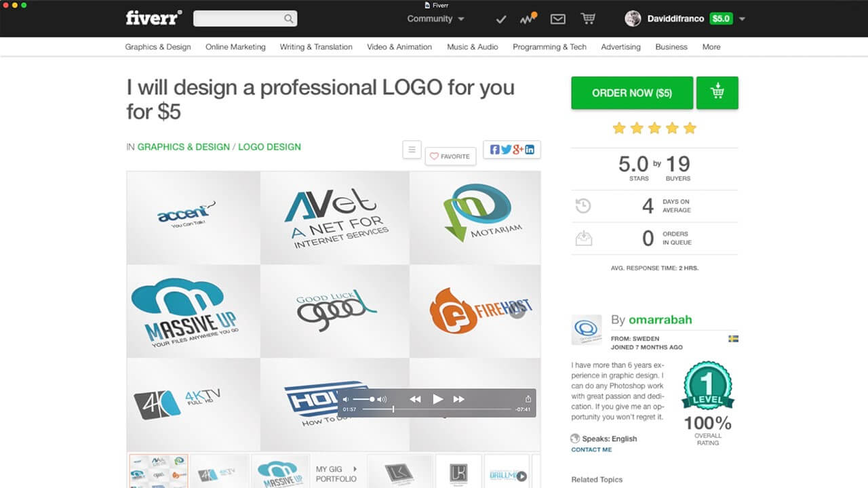
Task: Open the shopping cart icon in header
Action: pyautogui.click(x=589, y=19)
